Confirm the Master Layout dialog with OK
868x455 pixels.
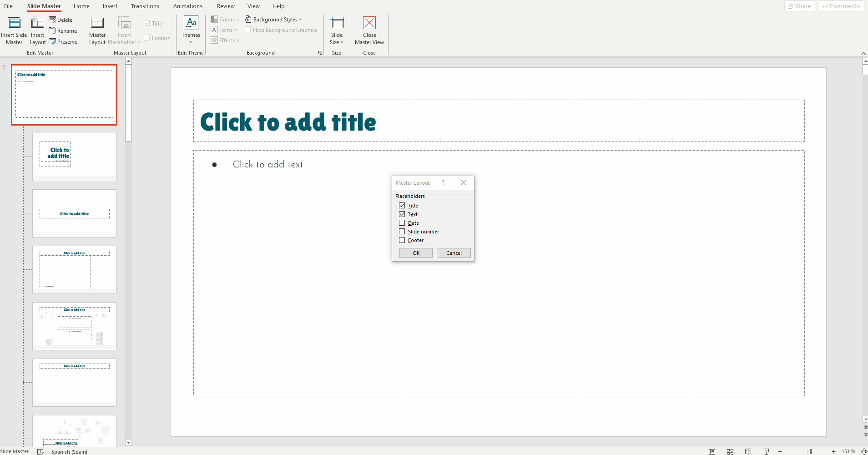pyautogui.click(x=416, y=253)
